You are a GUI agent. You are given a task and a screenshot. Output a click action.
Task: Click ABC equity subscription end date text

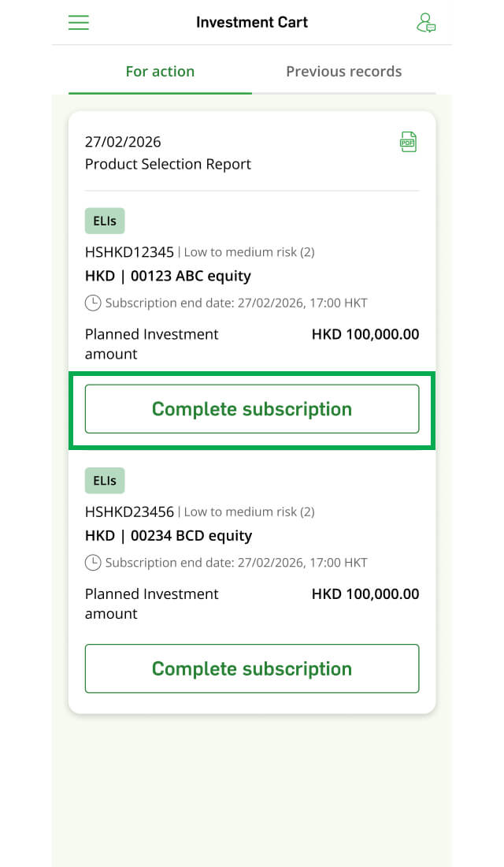236,303
